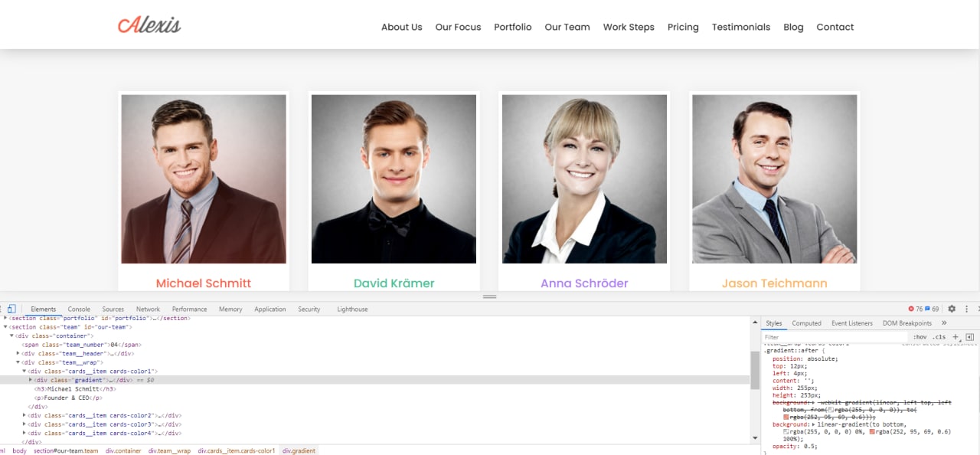Open the Portfolio nav link
Viewport: 980px width, 455px height.
coord(513,27)
